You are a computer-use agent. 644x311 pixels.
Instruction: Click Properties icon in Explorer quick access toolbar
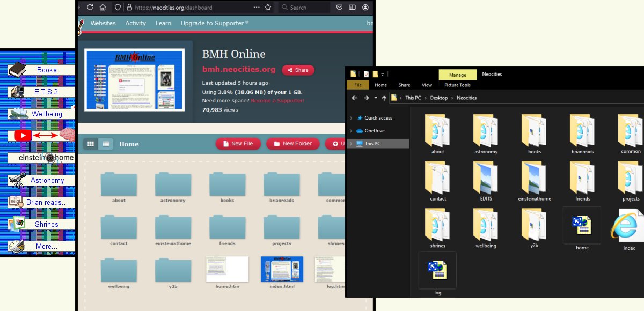(366, 74)
